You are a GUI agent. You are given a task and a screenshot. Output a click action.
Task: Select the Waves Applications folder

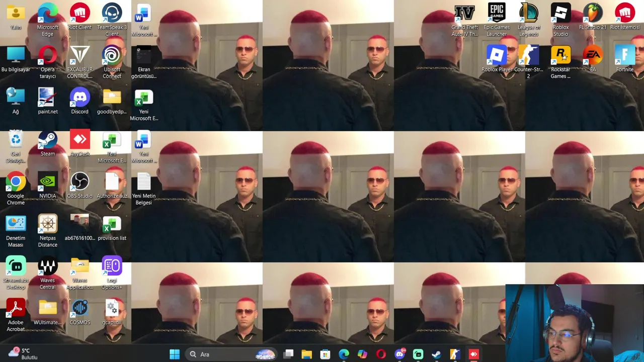point(79,273)
